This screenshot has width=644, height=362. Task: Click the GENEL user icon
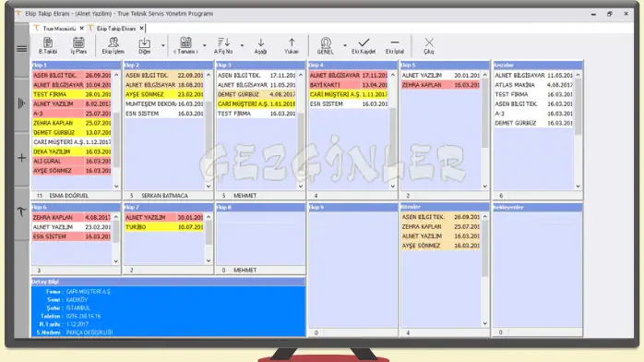326,45
